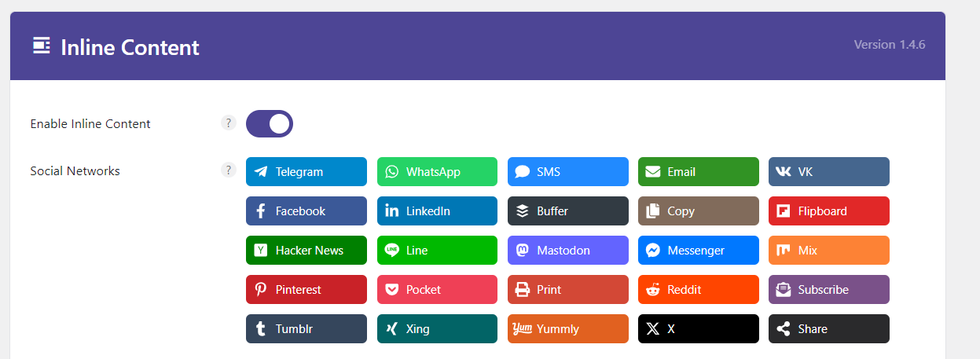Click the Messenger chat bubble icon
Image resolution: width=980 pixels, height=359 pixels.
[x=652, y=251]
